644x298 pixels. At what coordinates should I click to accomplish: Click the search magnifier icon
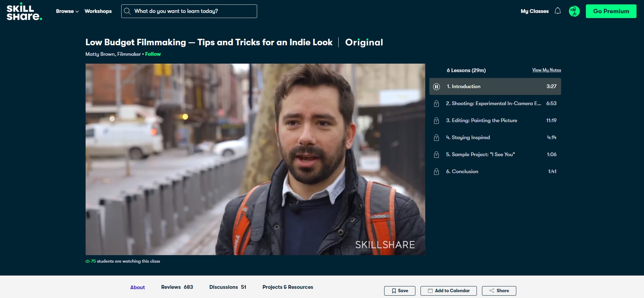(127, 11)
